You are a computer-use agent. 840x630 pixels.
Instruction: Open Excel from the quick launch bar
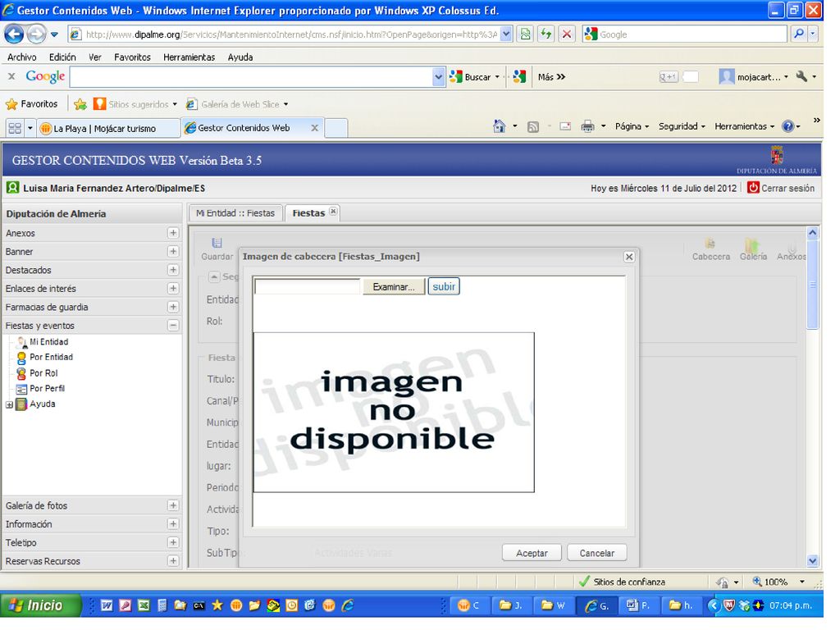pos(144,606)
